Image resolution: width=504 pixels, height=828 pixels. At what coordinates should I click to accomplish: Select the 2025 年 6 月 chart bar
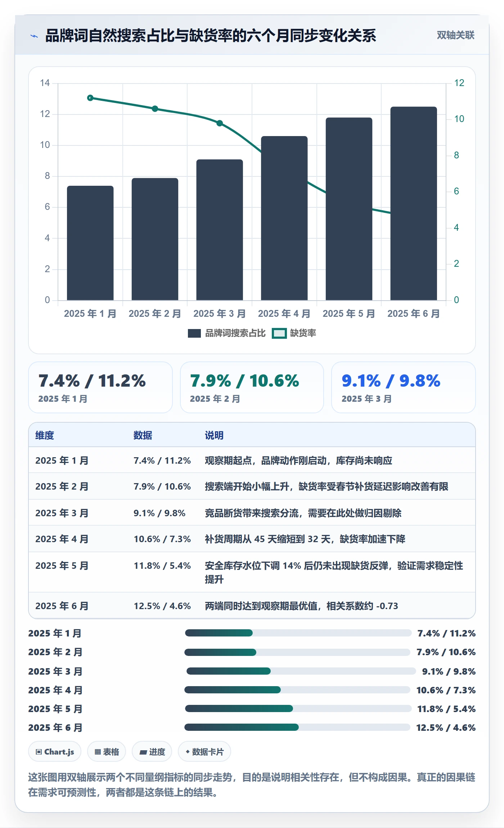(414, 203)
